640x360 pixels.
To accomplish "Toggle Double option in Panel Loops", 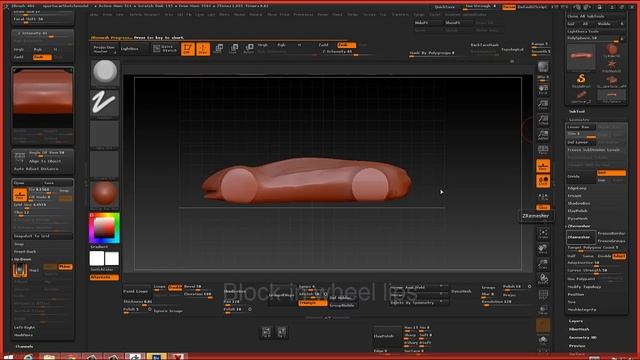I will tap(175, 287).
